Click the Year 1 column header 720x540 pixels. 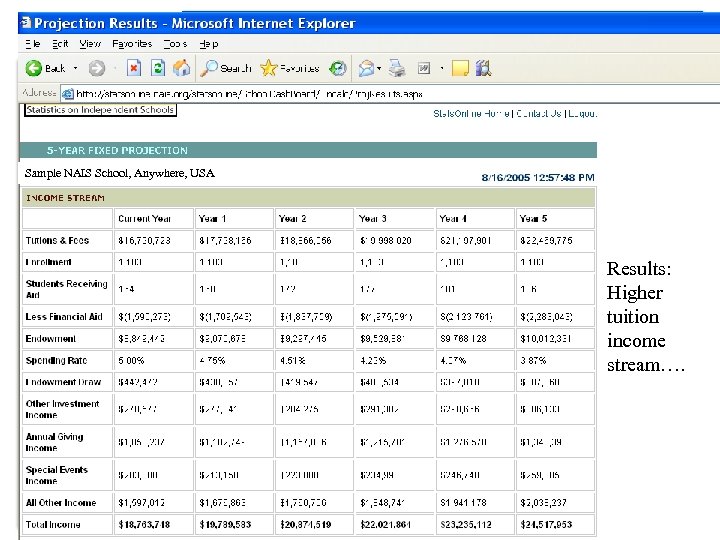tap(212, 219)
